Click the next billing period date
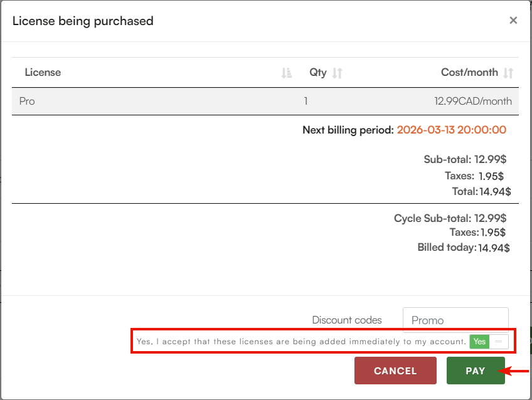 452,130
